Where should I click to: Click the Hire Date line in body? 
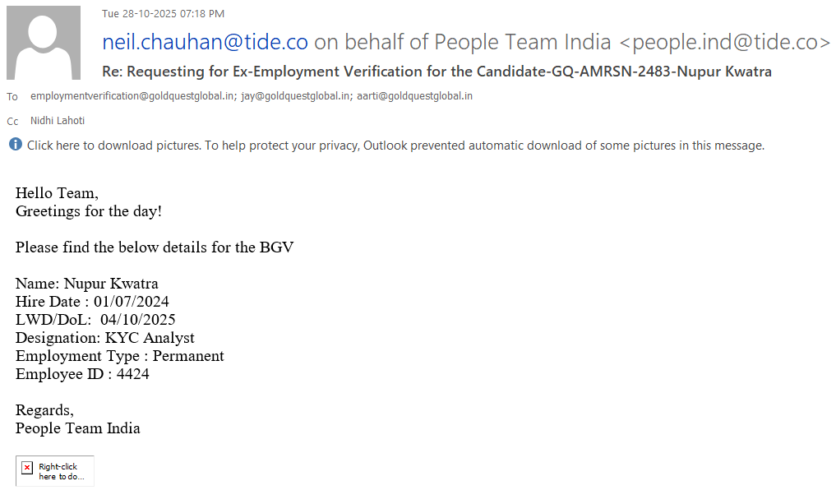[x=92, y=302]
